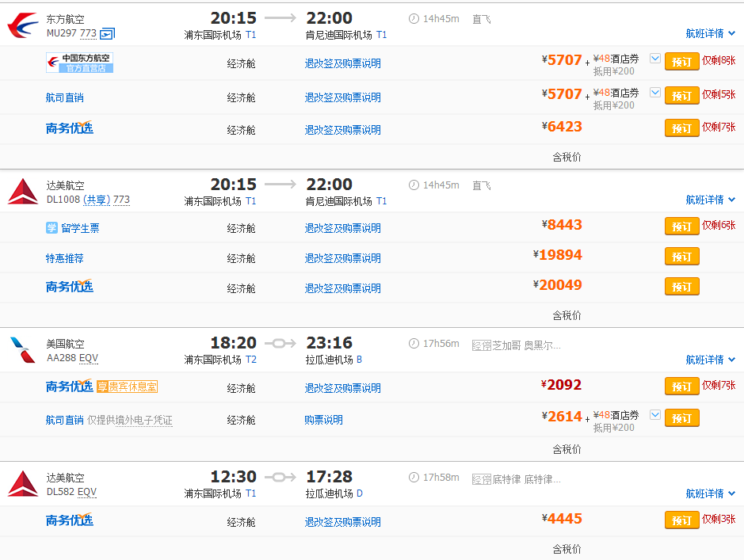Viewport: 744px width, 560px height.
Task: Click the 中国东方航空 官方直营店 badge
Action: tap(79, 63)
